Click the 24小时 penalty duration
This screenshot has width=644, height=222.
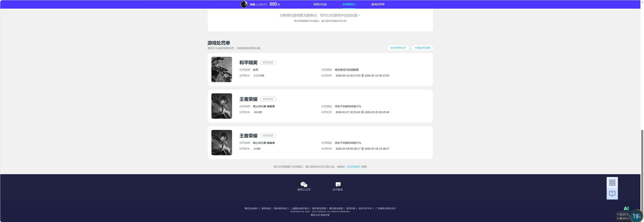[258, 112]
